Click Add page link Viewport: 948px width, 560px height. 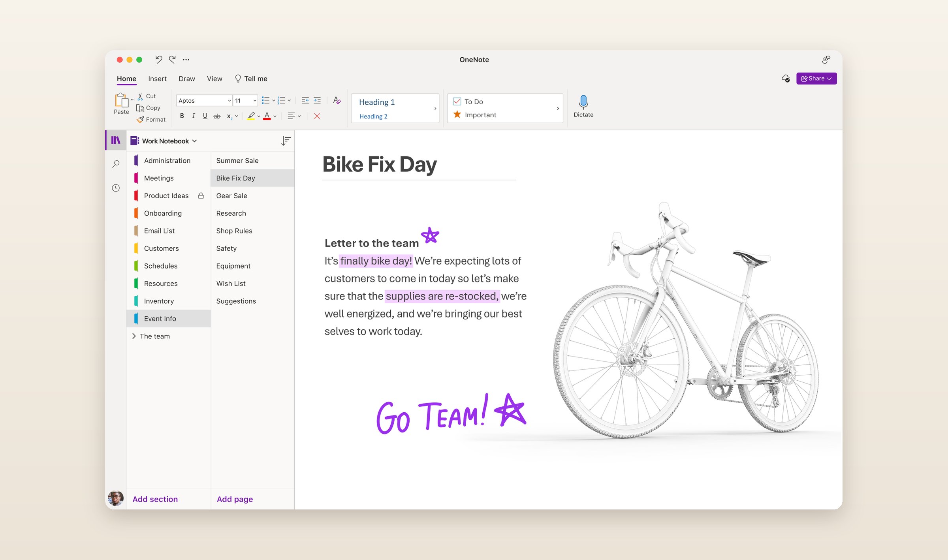coord(235,499)
